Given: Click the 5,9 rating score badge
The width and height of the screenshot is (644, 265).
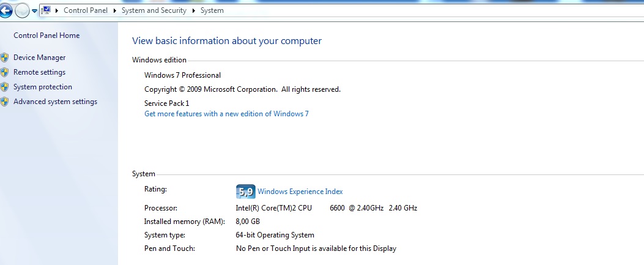Looking at the screenshot, I should (x=246, y=192).
